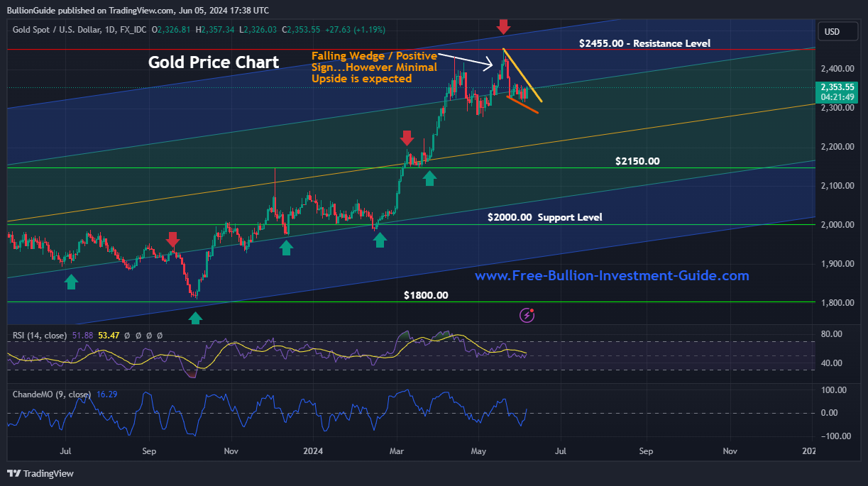
Task: Select the low value L2,326.03
Action: [259, 30]
